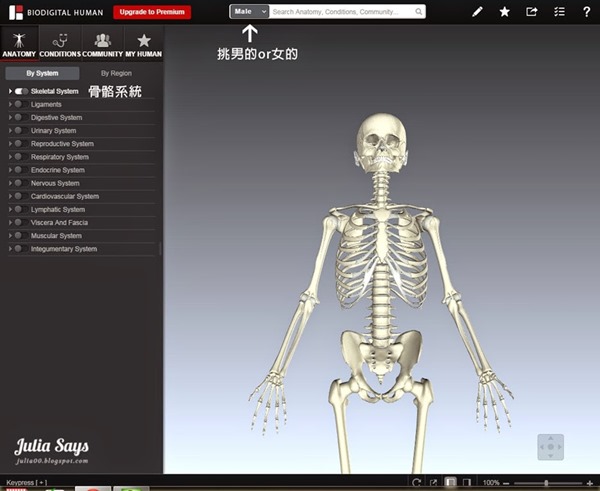Click the Skeletal System label
Viewport: 600px width, 491px height.
click(x=55, y=91)
